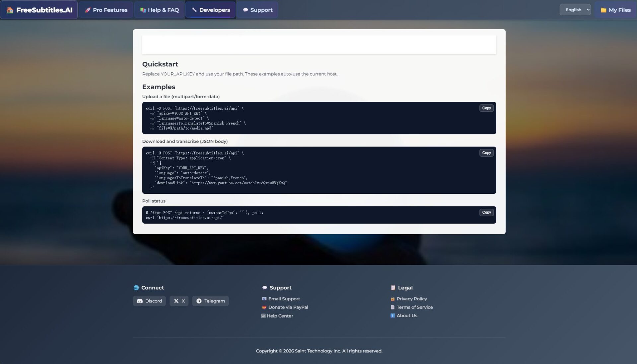The width and height of the screenshot is (637, 364).
Task: Click the empty white field above Quickstart
Action: coord(319,45)
